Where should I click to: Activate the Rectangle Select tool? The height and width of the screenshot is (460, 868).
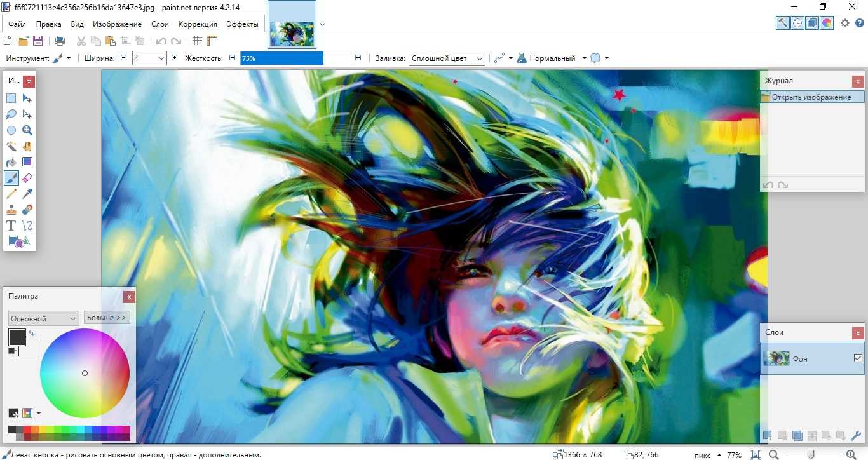click(11, 98)
